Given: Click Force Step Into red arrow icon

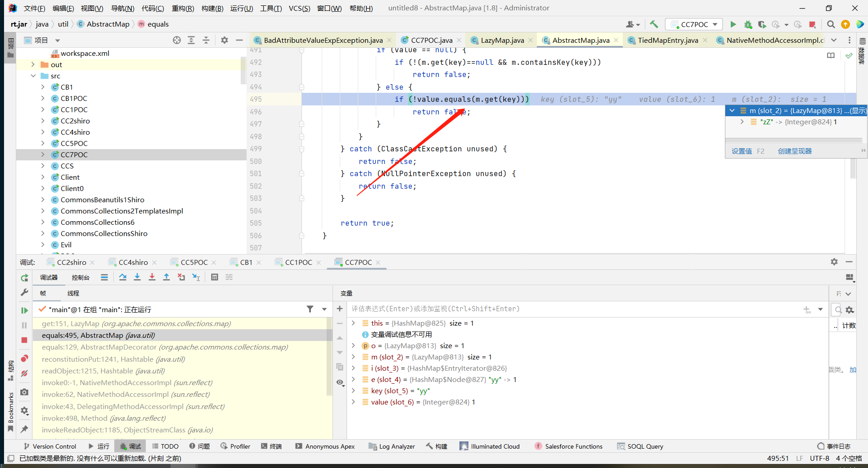Looking at the screenshot, I should pos(152,277).
